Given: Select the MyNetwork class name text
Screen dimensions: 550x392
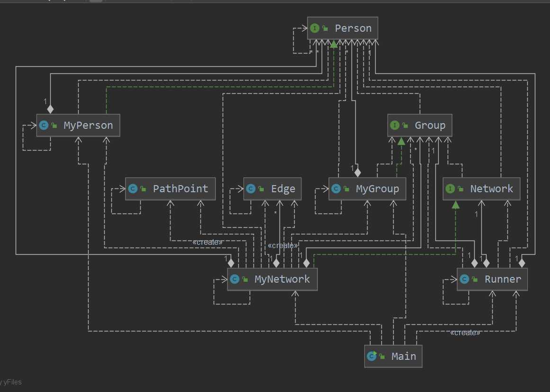Looking at the screenshot, I should click(x=282, y=279).
